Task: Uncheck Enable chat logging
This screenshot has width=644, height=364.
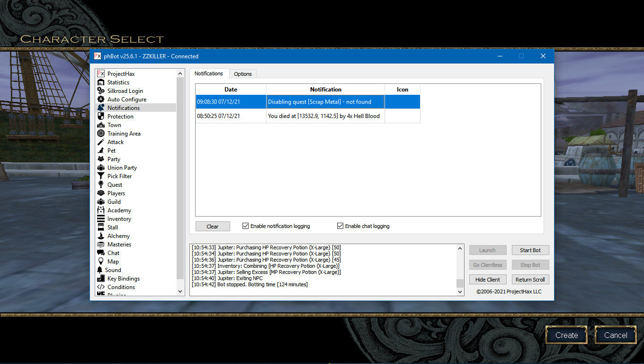Action: click(x=340, y=226)
